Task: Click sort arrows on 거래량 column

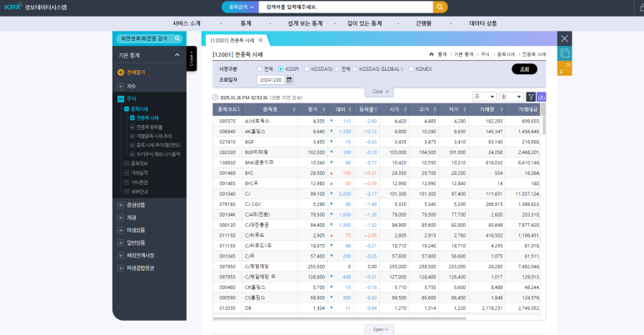Action: (502, 109)
